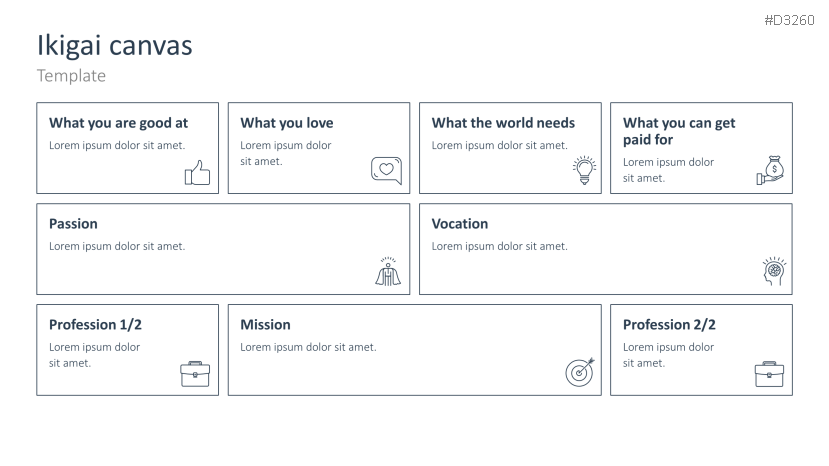Click the 'What the world needs' heading
This screenshot has width=829, height=466.
(x=503, y=123)
